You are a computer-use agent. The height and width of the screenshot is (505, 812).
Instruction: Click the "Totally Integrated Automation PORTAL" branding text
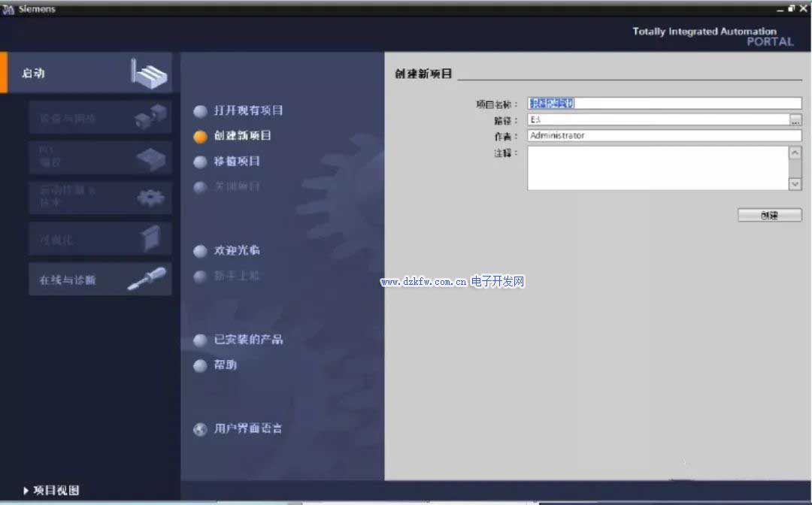(x=713, y=36)
